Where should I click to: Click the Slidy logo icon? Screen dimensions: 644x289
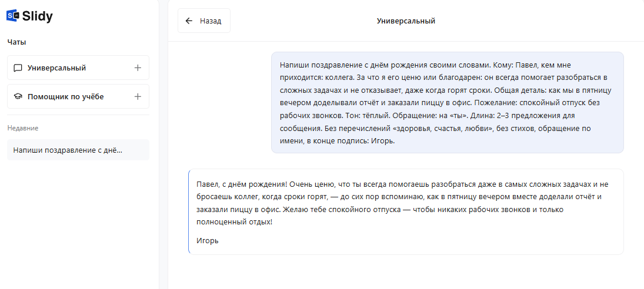point(13,16)
